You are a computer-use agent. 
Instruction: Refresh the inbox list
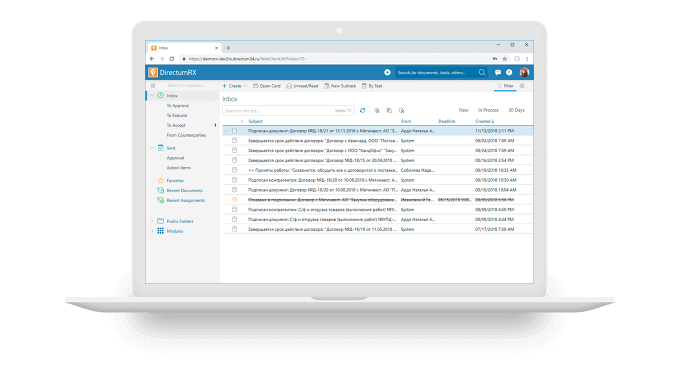click(363, 111)
